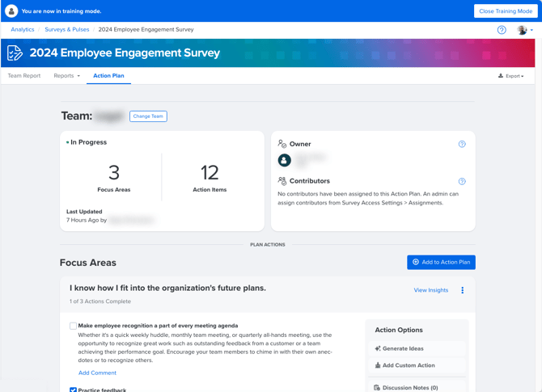Click the Owner help icon
This screenshot has width=542, height=392.
[462, 144]
